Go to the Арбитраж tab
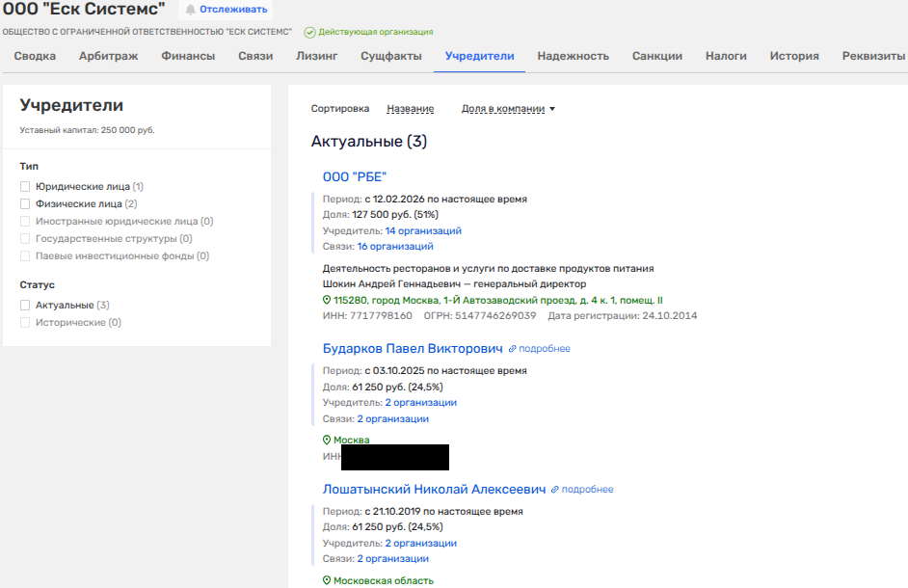Viewport: 908px width, 588px height. (x=108, y=56)
